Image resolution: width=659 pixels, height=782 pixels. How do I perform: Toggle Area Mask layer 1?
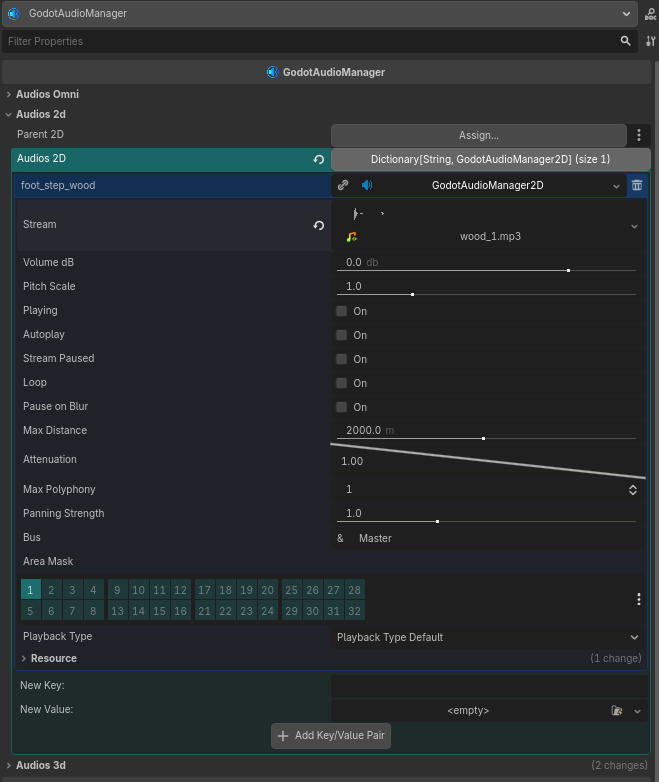point(30,590)
